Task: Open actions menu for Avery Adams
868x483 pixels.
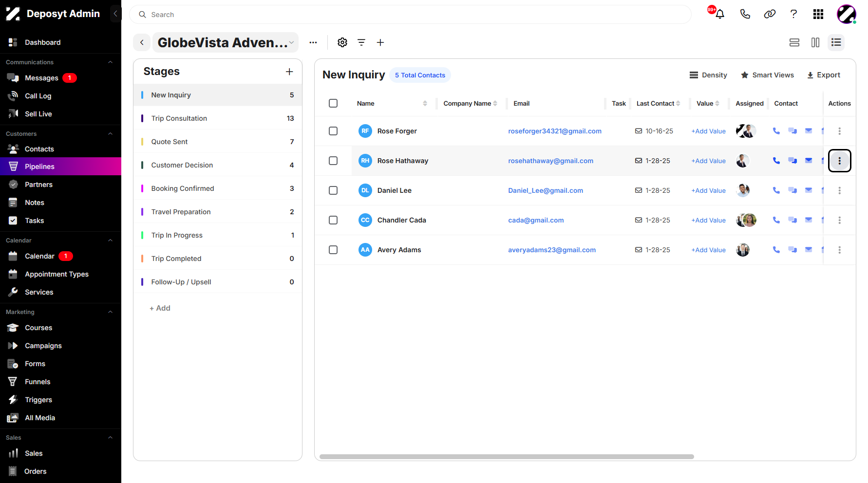Action: pos(839,250)
